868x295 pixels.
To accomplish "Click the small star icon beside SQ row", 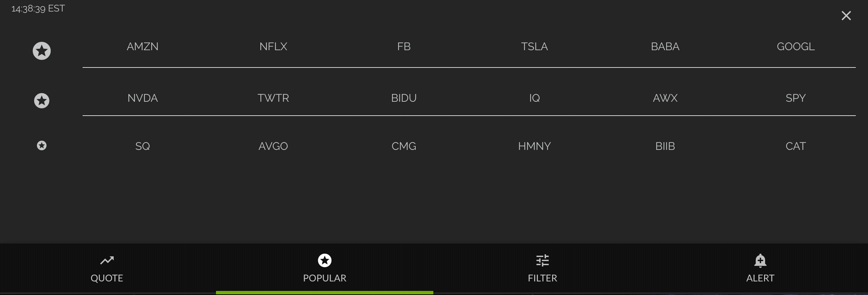I will click(42, 145).
